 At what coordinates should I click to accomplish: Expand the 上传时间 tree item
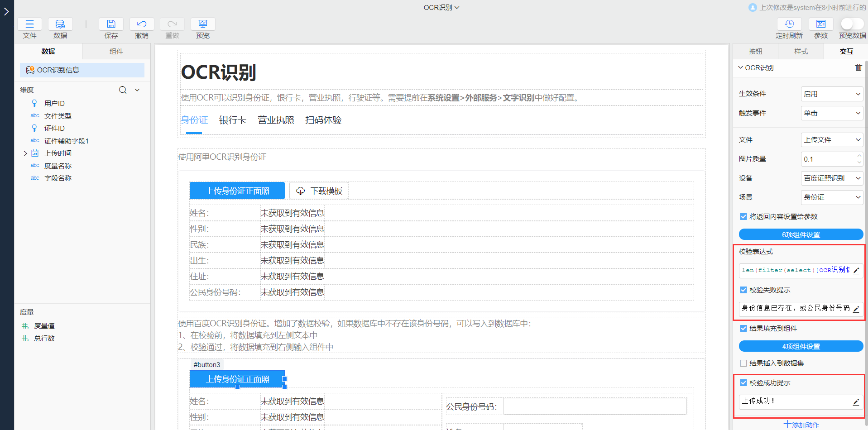pos(25,153)
